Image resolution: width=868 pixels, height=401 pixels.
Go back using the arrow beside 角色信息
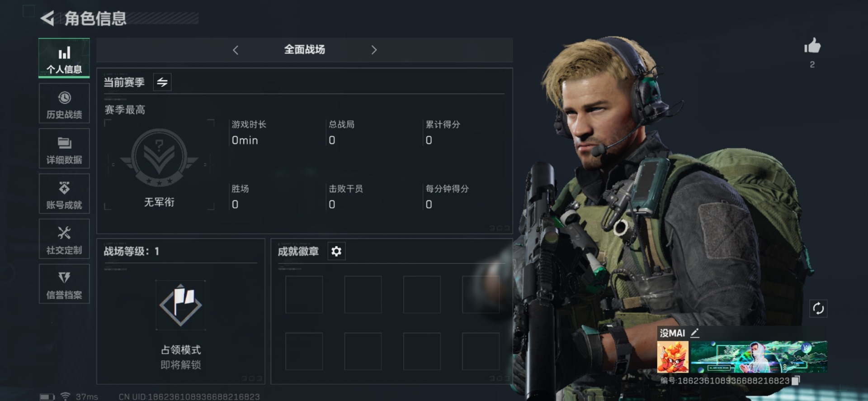(x=47, y=18)
